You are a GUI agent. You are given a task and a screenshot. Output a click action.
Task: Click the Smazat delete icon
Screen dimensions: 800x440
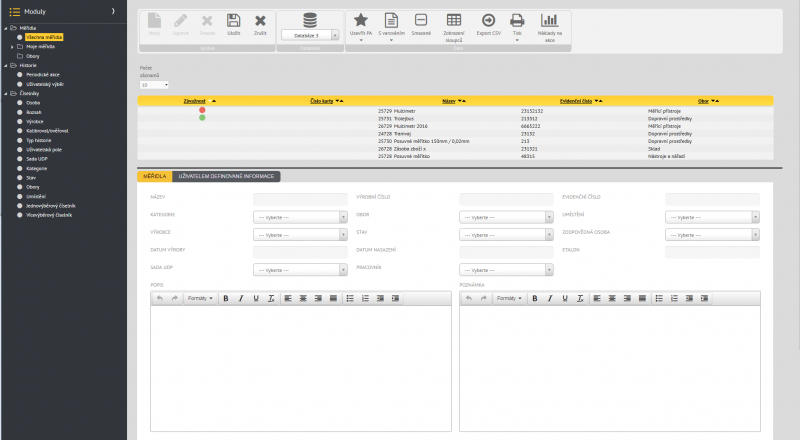207,21
